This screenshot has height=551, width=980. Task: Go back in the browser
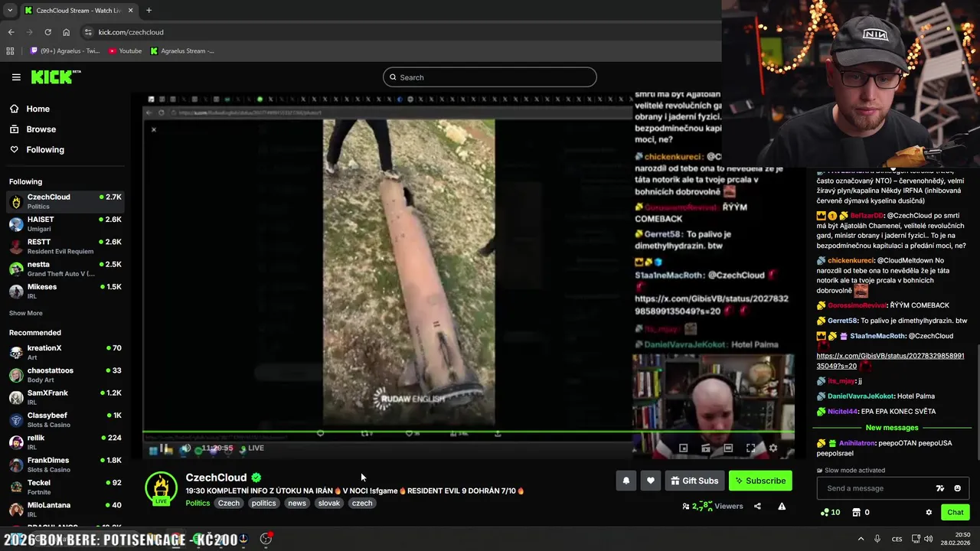[11, 32]
